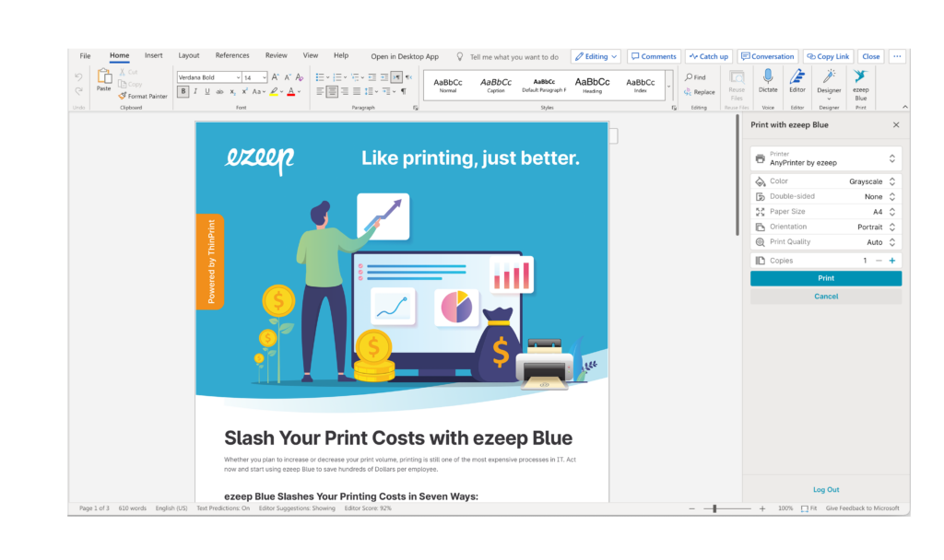Image resolution: width=944 pixels, height=560 pixels.
Task: Change the Print Quality setting
Action: tap(825, 242)
